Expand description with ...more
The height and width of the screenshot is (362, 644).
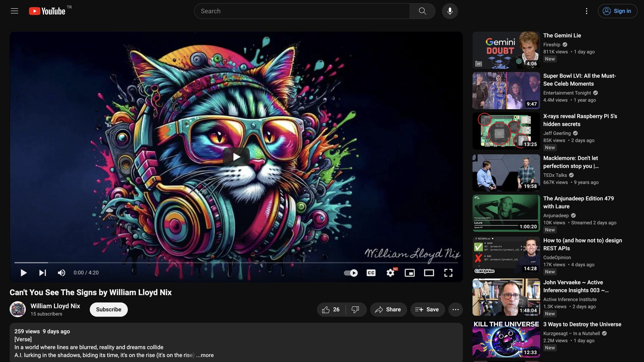(x=205, y=355)
